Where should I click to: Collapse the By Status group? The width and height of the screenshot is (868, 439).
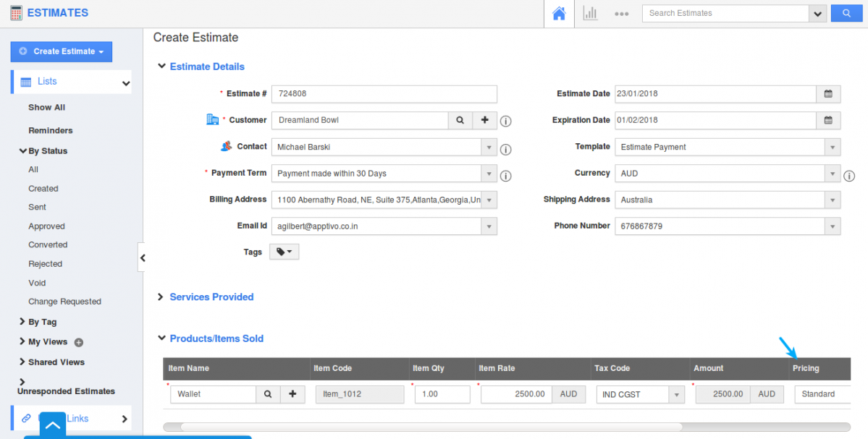[22, 150]
